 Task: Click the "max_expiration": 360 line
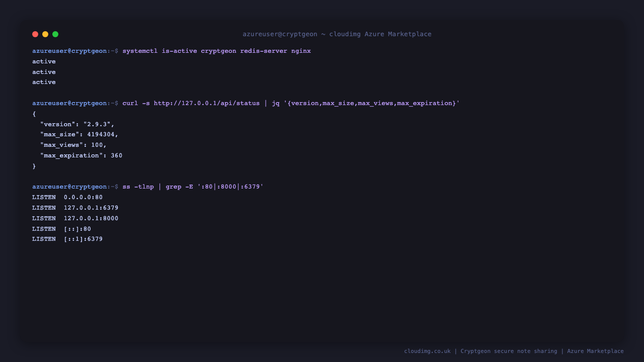click(81, 156)
